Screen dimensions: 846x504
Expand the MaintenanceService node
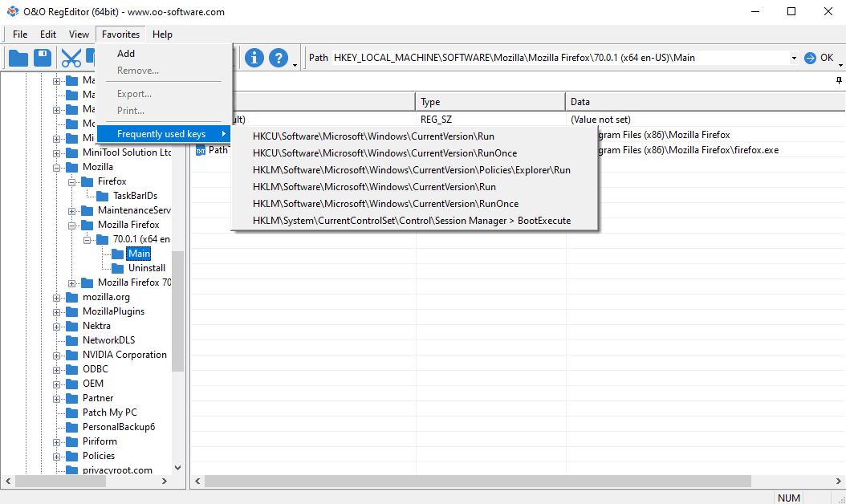pyautogui.click(x=71, y=211)
